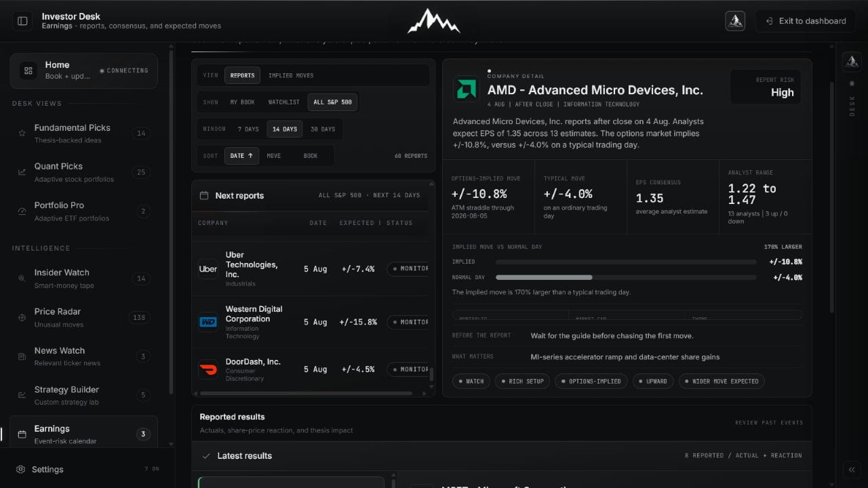Click the Home grid icon
The width and height of the screenshot is (868, 488).
tap(28, 70)
